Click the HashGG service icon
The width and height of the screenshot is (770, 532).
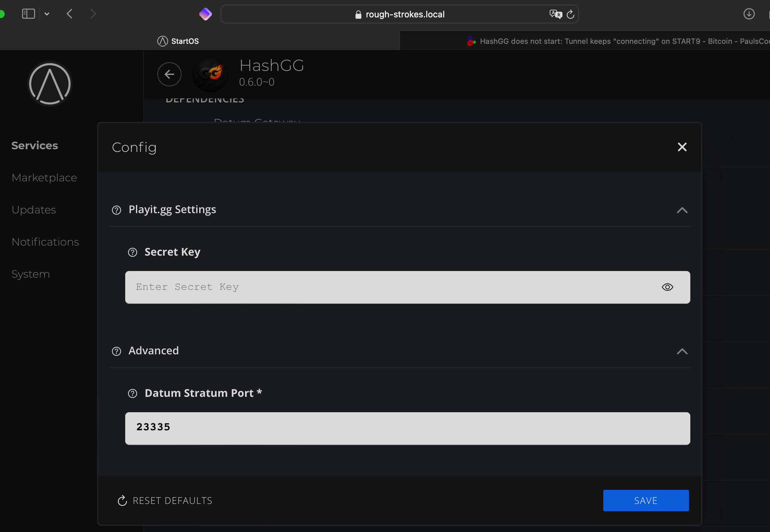pyautogui.click(x=211, y=74)
